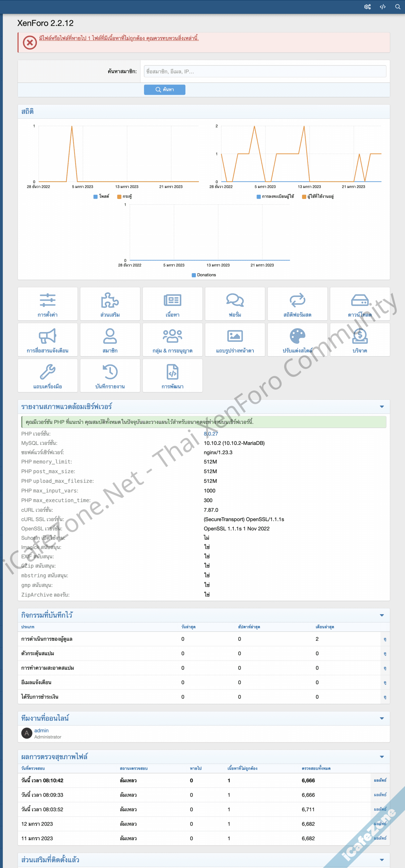The image size is (405, 868).
Task: Collapse the ผลการตรวจสุขภาพไฟล์ section
Action: tap(382, 757)
